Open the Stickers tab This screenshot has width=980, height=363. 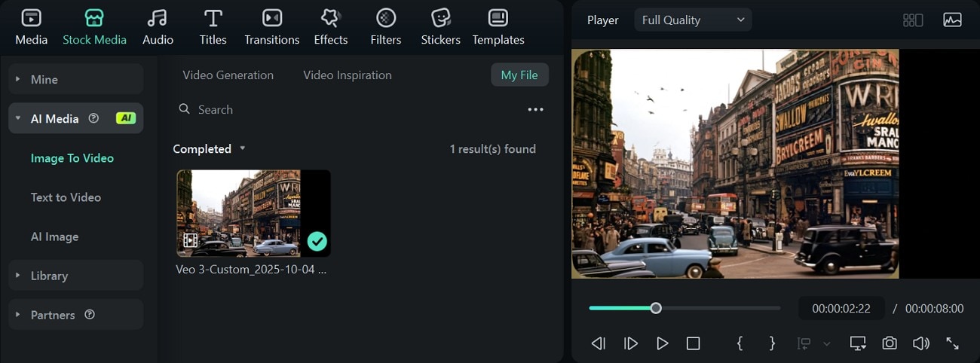coord(441,27)
